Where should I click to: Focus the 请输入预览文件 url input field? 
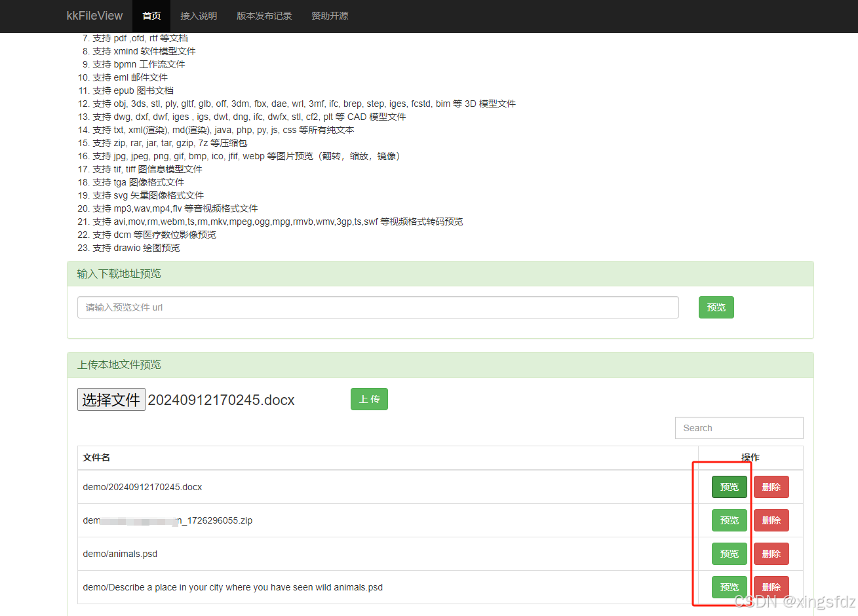(x=378, y=307)
